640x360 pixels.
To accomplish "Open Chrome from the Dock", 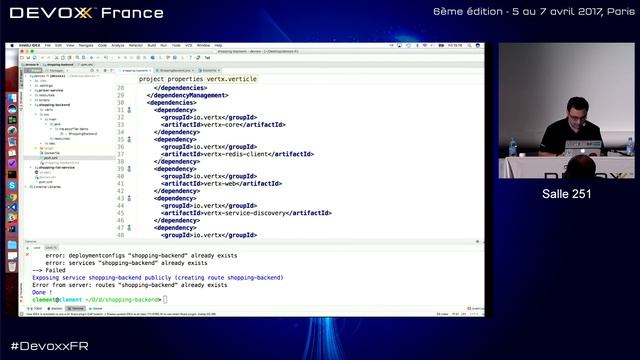I will click(x=12, y=197).
